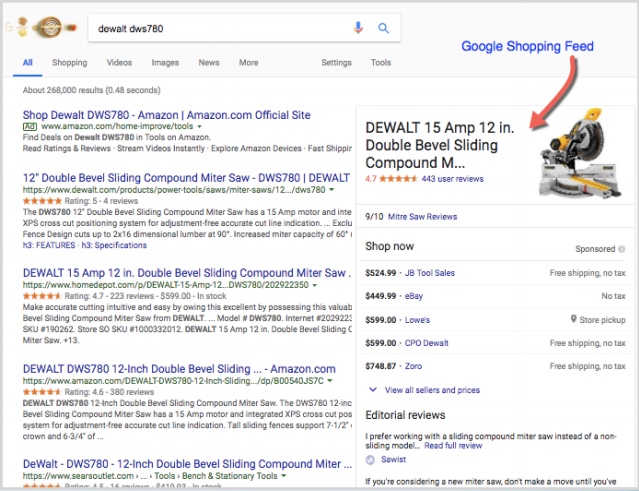The height and width of the screenshot is (491, 639).
Task: Select the All tab
Action: pos(27,62)
